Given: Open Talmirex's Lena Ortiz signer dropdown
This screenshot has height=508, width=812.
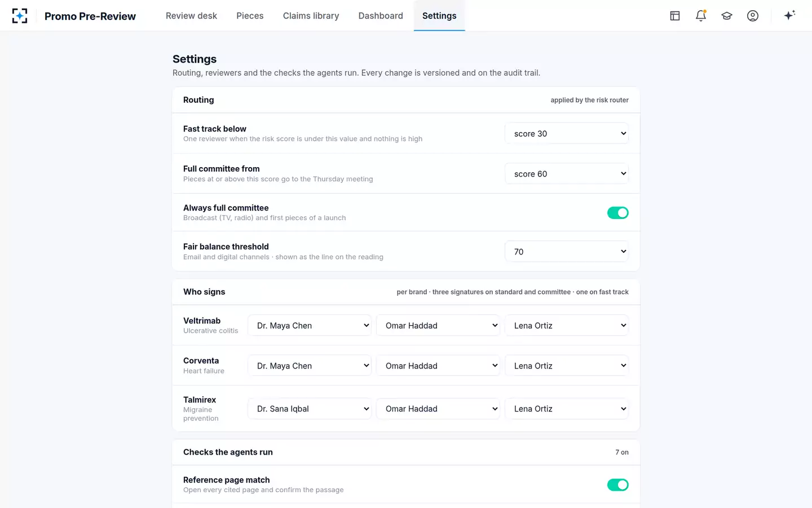Looking at the screenshot, I should point(567,409).
